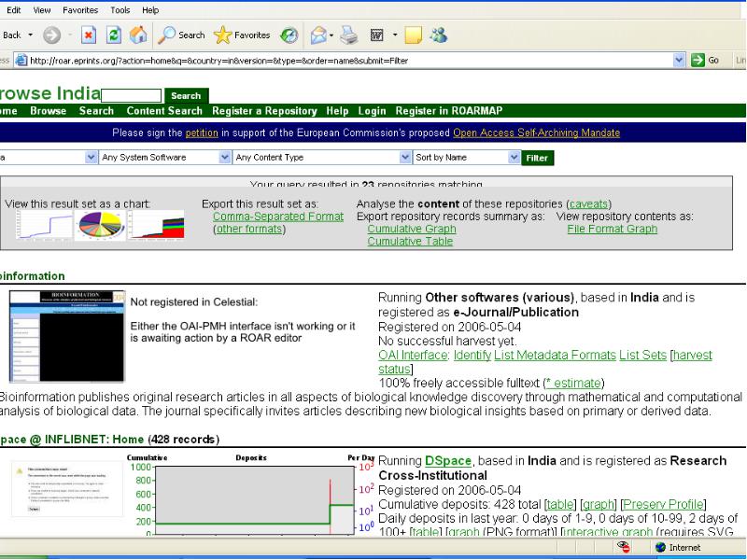Screen dimensions: 747x560
Task: Open Register in ROARMAP nav item
Action: point(449,110)
